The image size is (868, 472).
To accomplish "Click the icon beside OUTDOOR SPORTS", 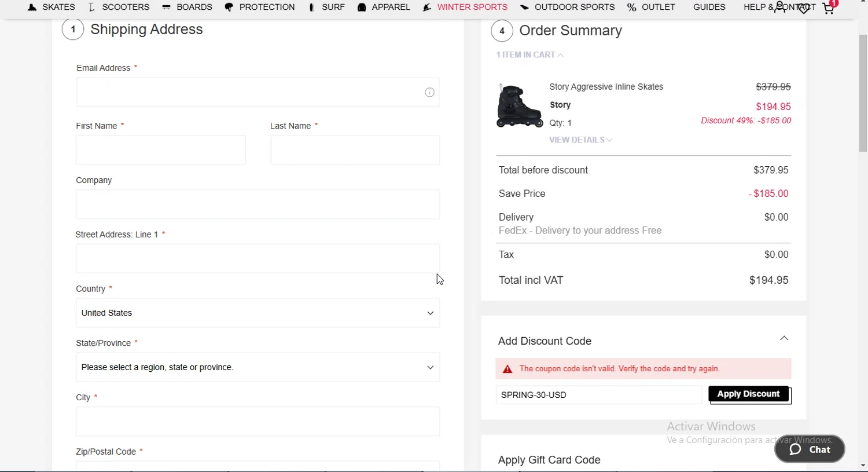I will (524, 8).
